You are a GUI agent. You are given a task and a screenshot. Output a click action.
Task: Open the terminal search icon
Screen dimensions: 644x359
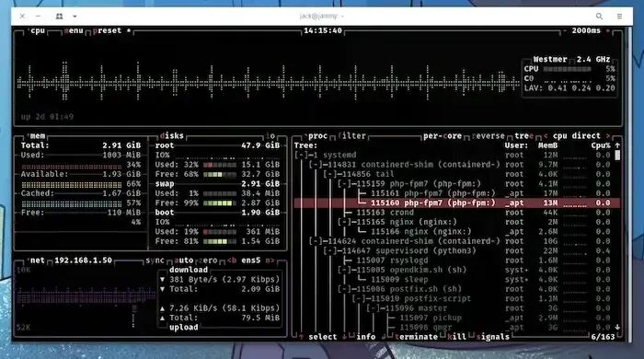(599, 16)
